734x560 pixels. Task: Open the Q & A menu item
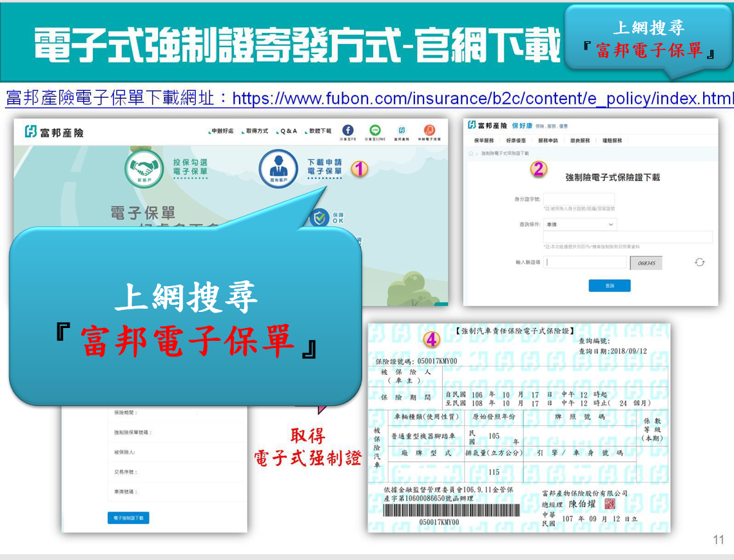click(287, 131)
